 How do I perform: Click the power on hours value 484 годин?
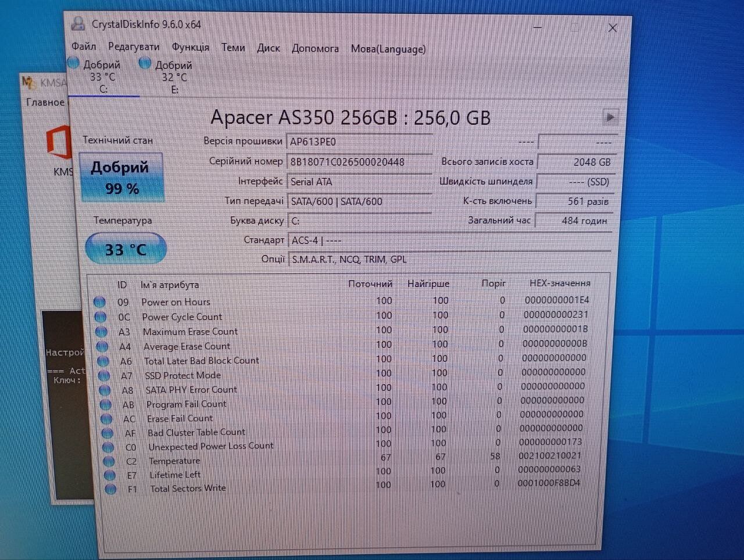coord(573,220)
